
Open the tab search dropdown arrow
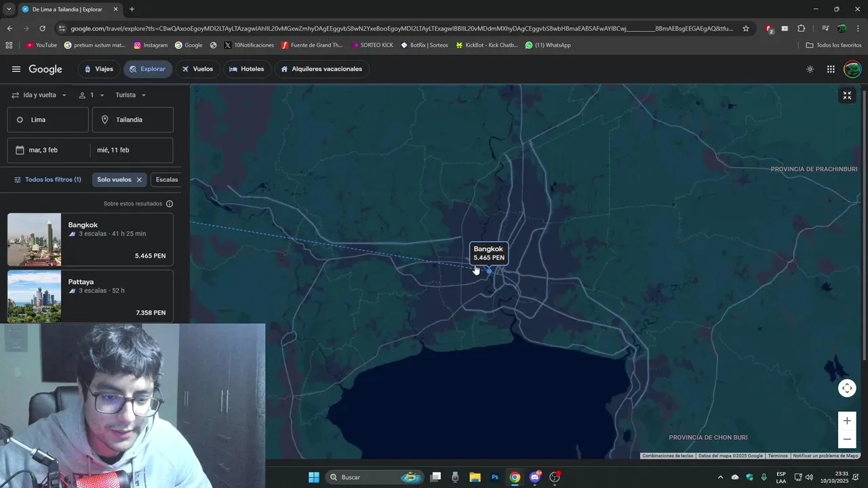pyautogui.click(x=9, y=9)
